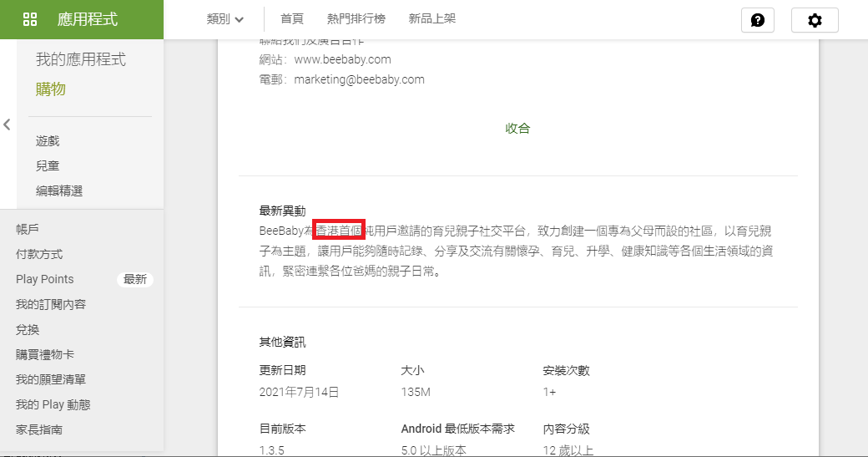Click the 其他資訊 heading

click(282, 343)
